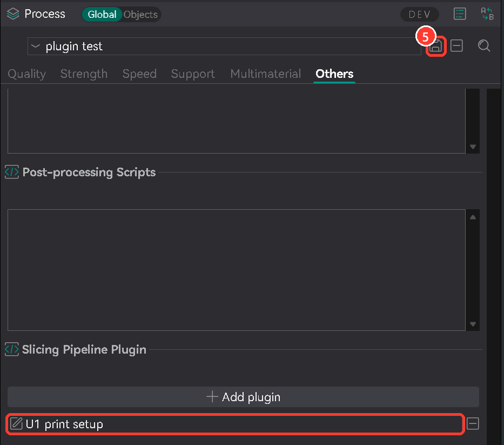Viewport: 504px width, 445px height.
Task: Remove the U1 print setup plugin
Action: click(473, 423)
